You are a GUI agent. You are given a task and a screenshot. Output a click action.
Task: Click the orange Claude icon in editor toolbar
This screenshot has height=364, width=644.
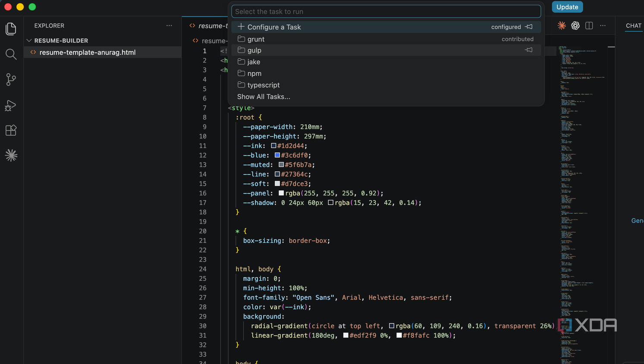(x=562, y=25)
